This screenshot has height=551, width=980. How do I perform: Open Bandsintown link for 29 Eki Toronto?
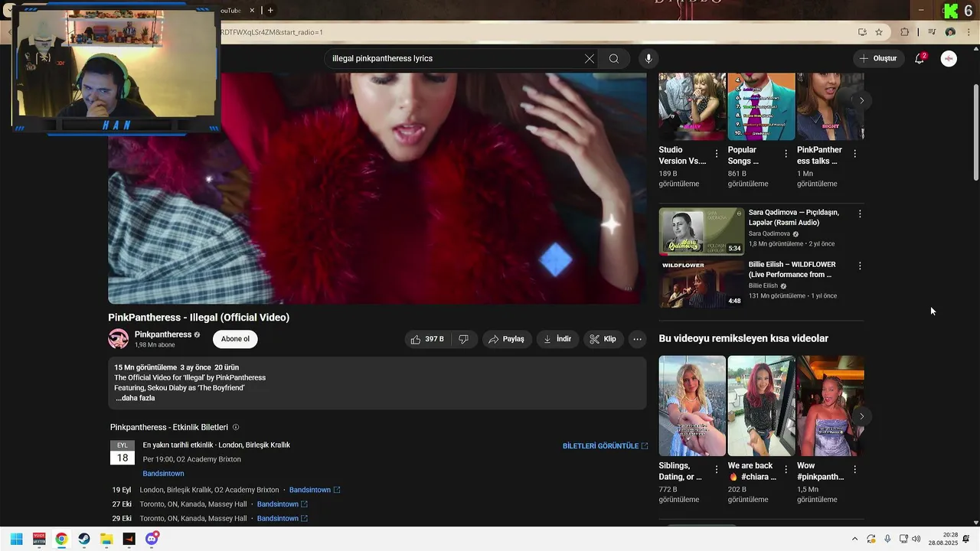click(x=283, y=518)
